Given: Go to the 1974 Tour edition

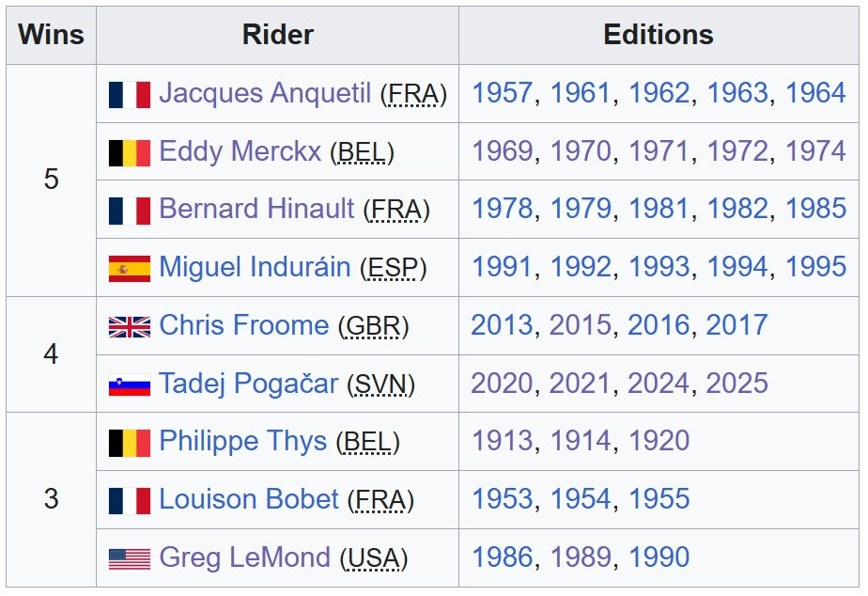Looking at the screenshot, I should 815,151.
